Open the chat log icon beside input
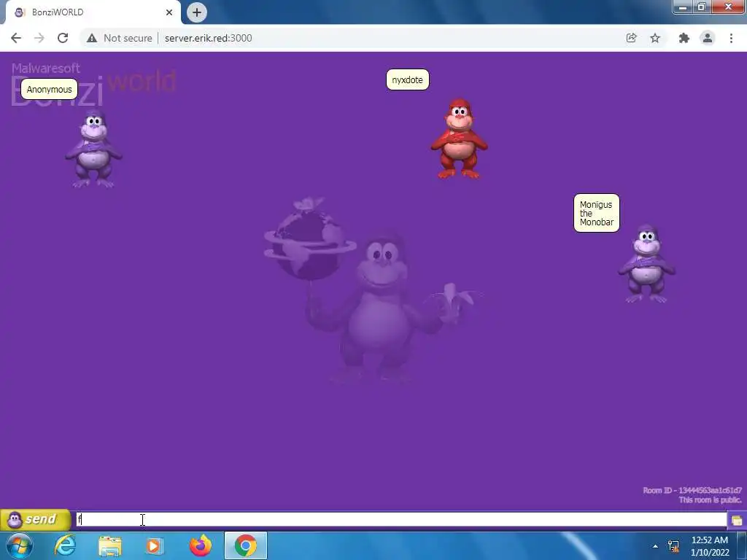747x560 pixels. (737, 520)
